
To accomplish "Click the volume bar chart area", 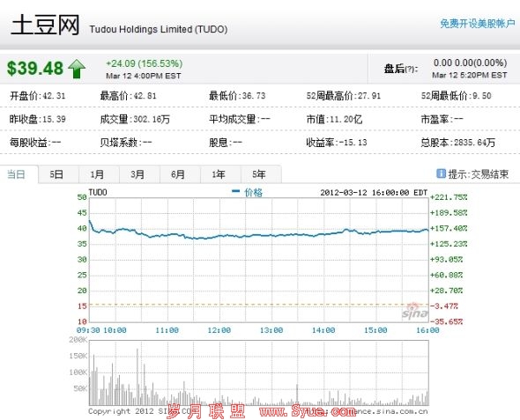I will point(258,372).
